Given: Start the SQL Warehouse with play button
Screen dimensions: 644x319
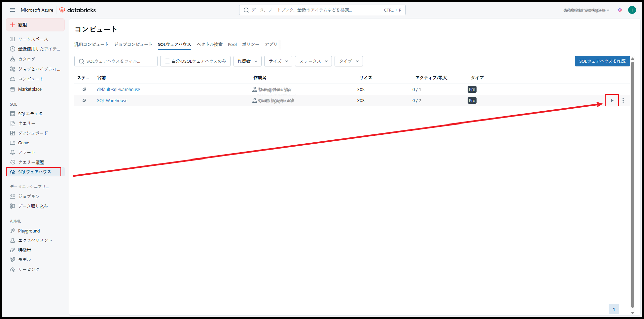Looking at the screenshot, I should point(612,100).
